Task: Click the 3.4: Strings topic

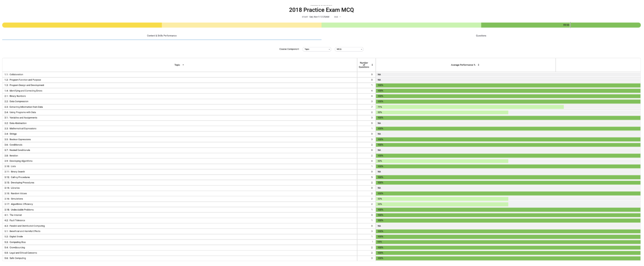Action: 10,134
